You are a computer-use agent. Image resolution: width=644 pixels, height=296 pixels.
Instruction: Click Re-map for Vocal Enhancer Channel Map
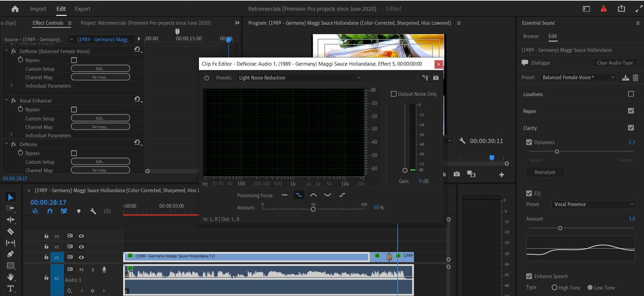pyautogui.click(x=100, y=127)
